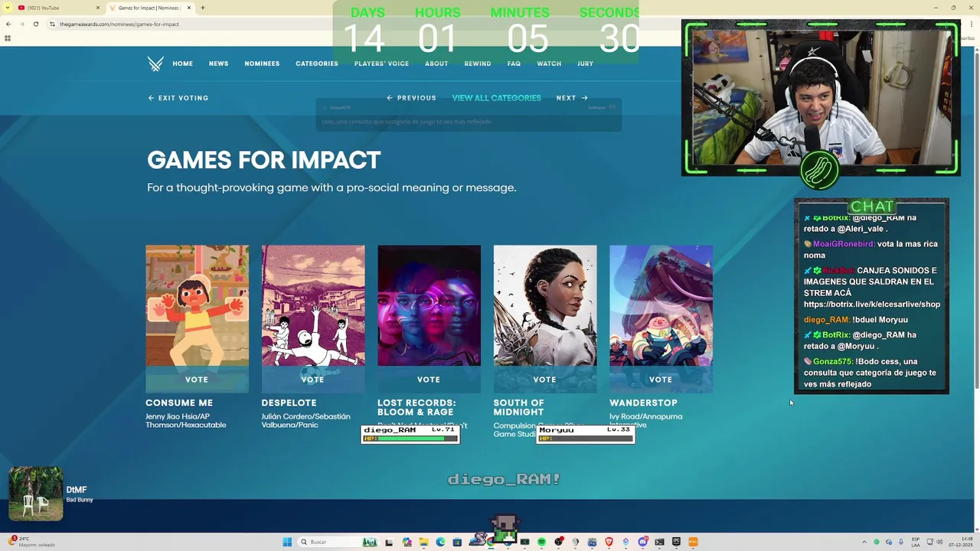The width and height of the screenshot is (980, 551).
Task: Switch to the YouTube tab
Action: pyautogui.click(x=58, y=8)
